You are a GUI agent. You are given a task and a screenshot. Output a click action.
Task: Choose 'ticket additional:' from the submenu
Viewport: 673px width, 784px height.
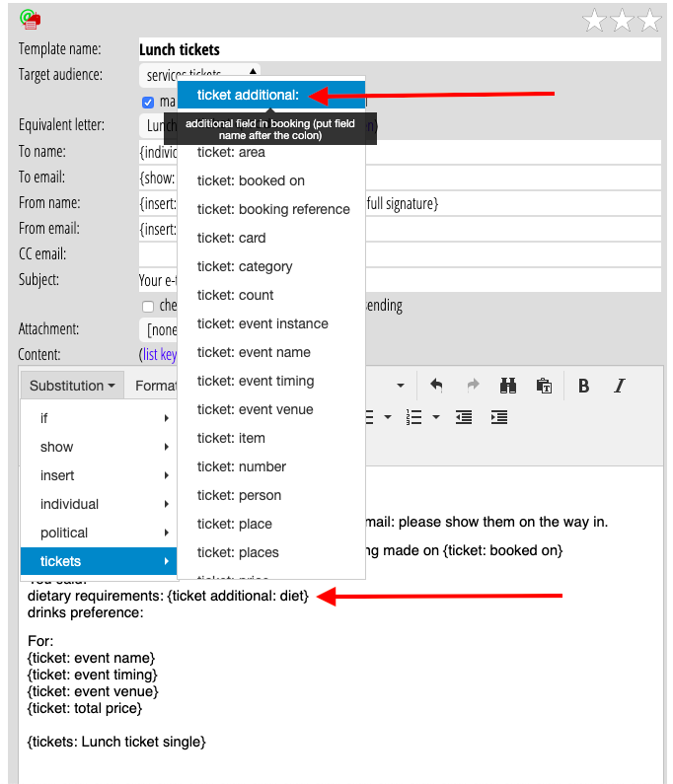point(271,95)
